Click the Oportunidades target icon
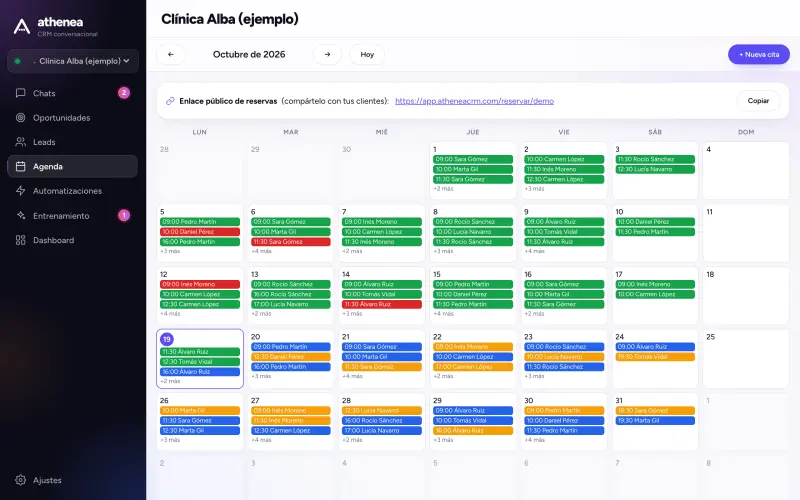 point(20,117)
